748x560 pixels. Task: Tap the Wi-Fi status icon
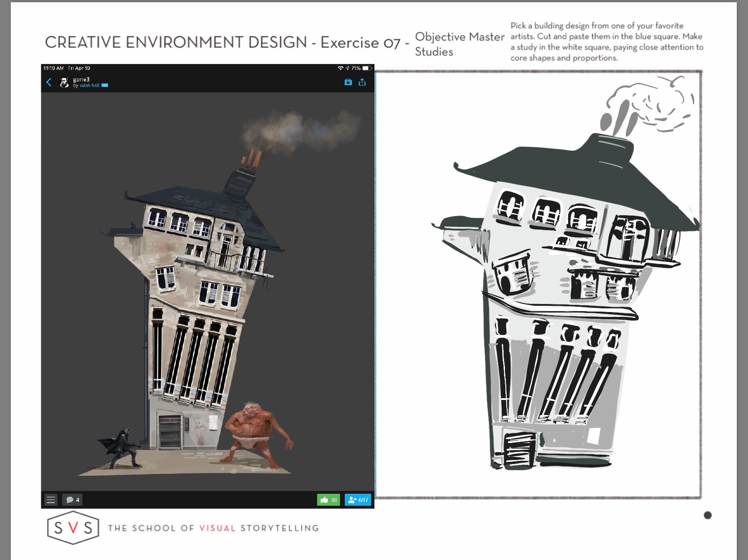(x=340, y=68)
